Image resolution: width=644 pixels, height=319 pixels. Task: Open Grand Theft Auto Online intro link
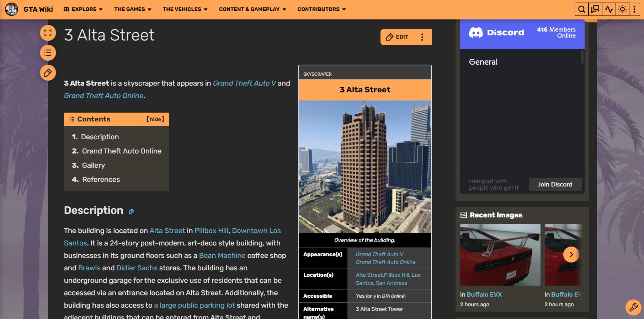tap(104, 96)
